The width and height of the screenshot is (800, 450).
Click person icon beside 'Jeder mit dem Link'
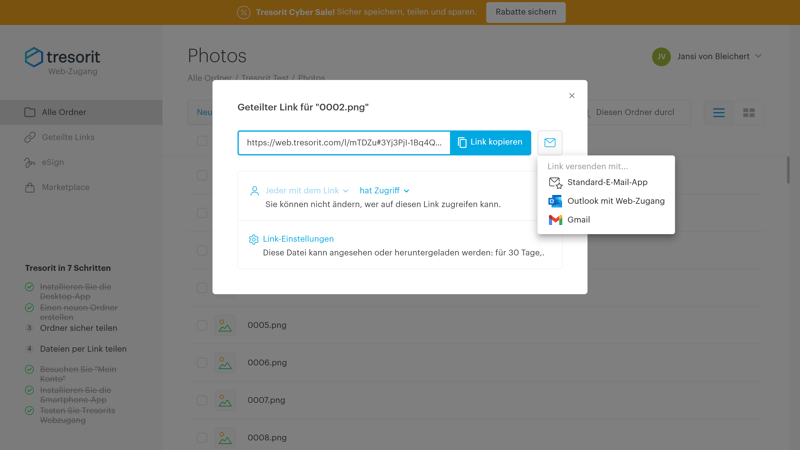point(255,191)
